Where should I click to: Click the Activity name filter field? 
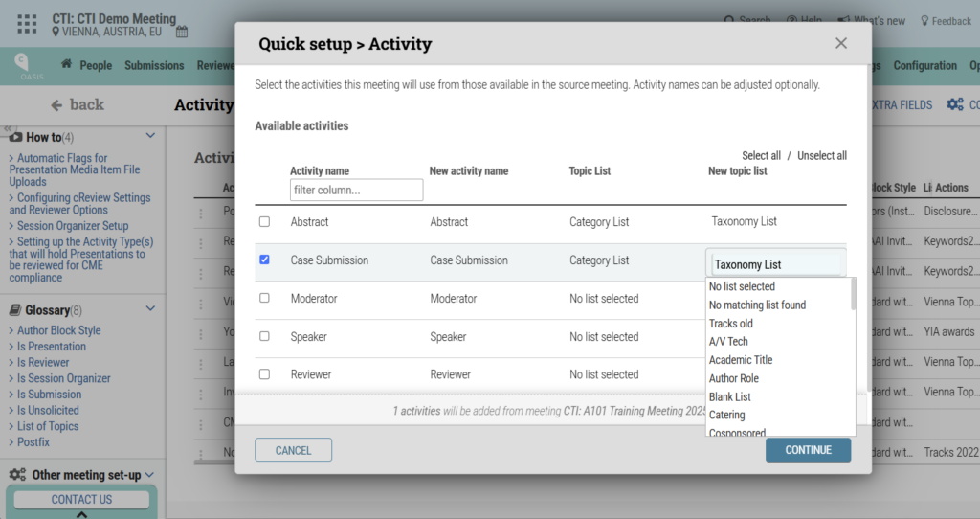pyautogui.click(x=356, y=190)
